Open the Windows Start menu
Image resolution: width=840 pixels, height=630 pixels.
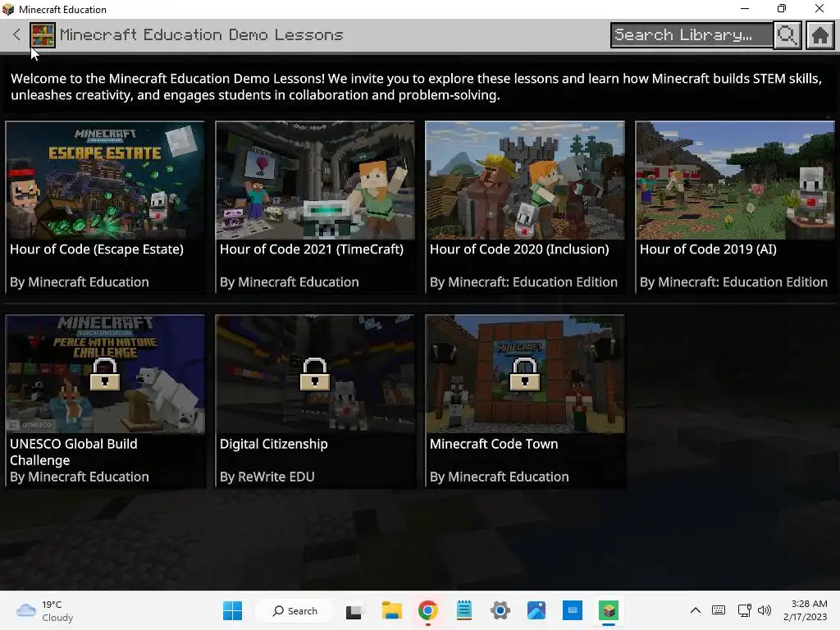coord(232,610)
